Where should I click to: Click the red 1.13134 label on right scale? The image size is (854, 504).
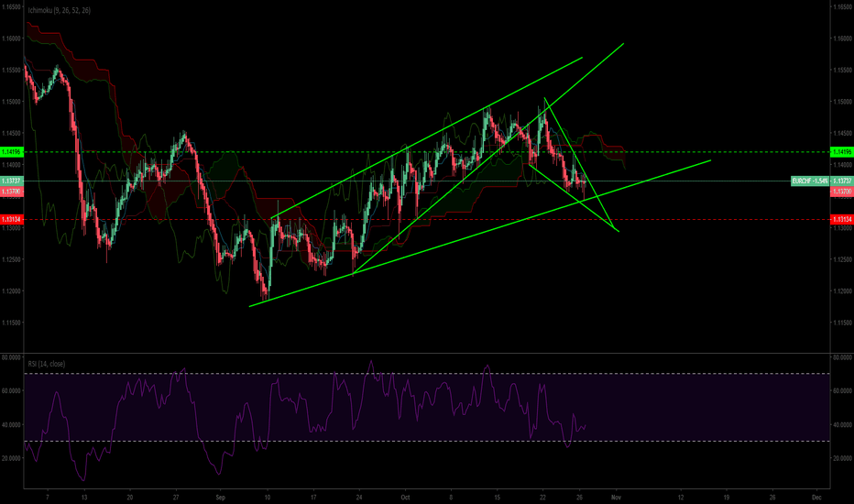click(x=841, y=219)
